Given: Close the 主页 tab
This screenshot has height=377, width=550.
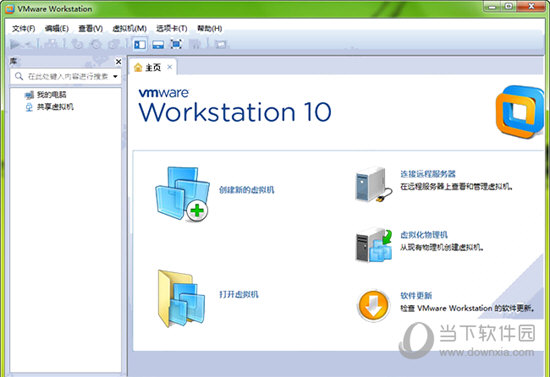Looking at the screenshot, I should pyautogui.click(x=170, y=67).
